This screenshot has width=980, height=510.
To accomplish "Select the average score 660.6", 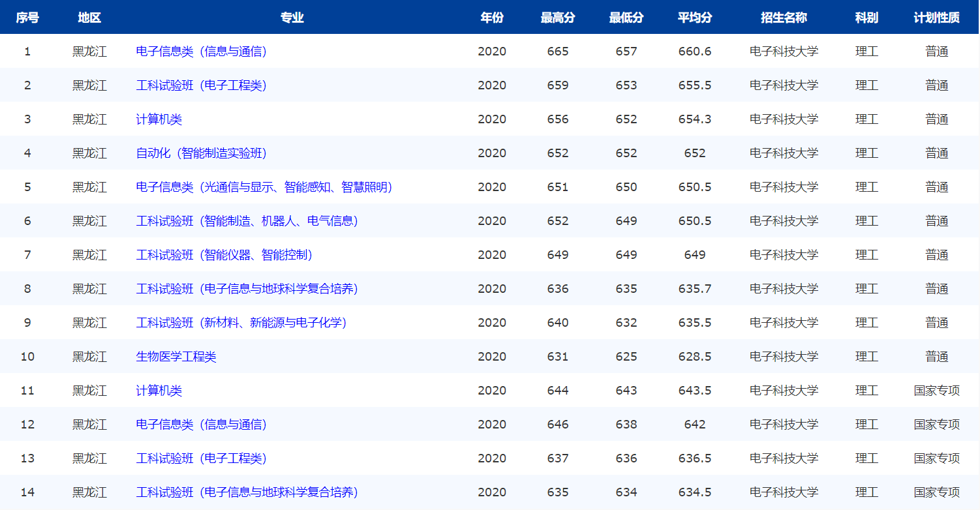I will click(695, 51).
